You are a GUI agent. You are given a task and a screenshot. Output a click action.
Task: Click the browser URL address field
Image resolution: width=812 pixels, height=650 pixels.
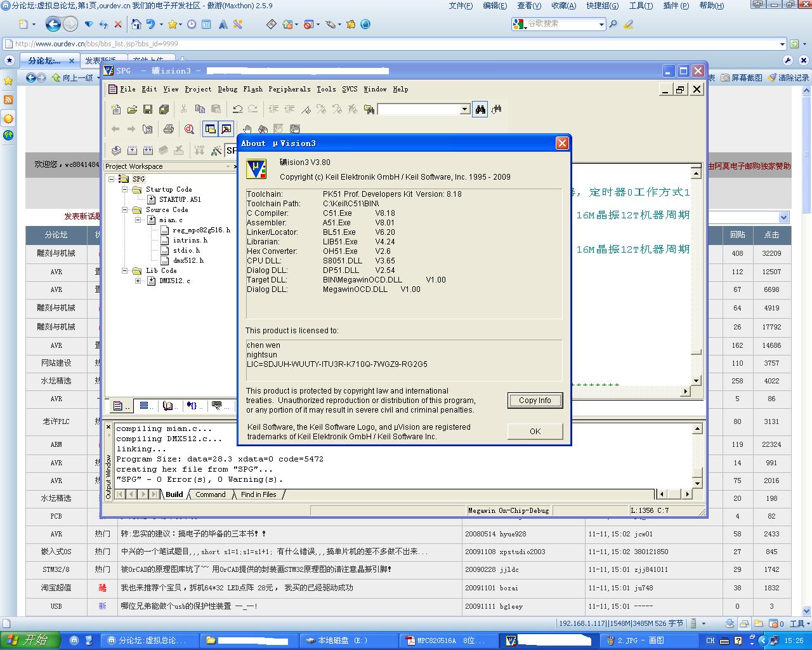click(x=393, y=44)
